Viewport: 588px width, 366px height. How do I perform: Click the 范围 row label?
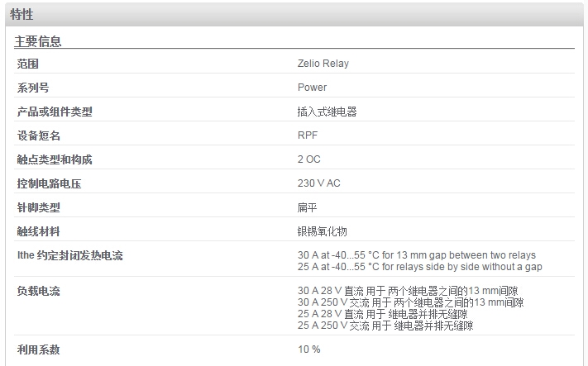tap(28, 64)
